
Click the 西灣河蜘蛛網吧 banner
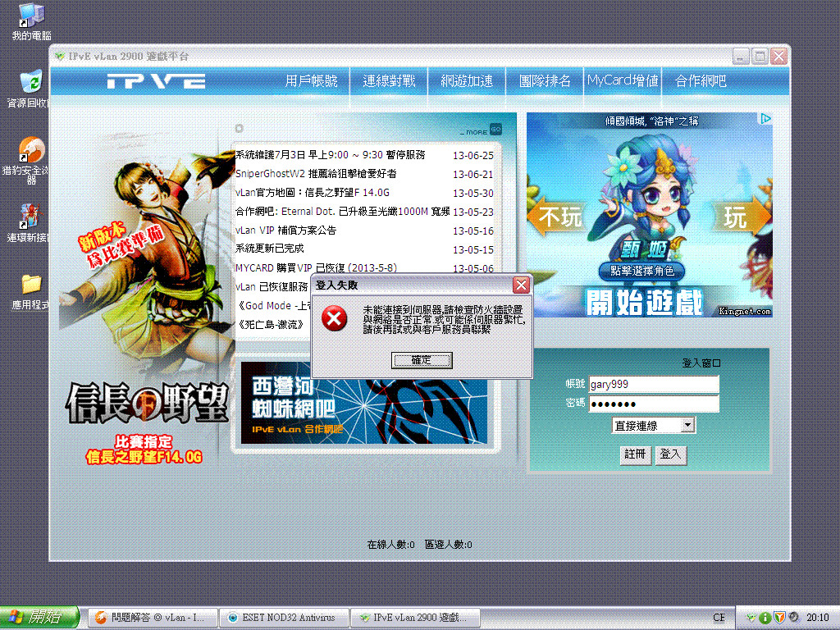point(364,403)
